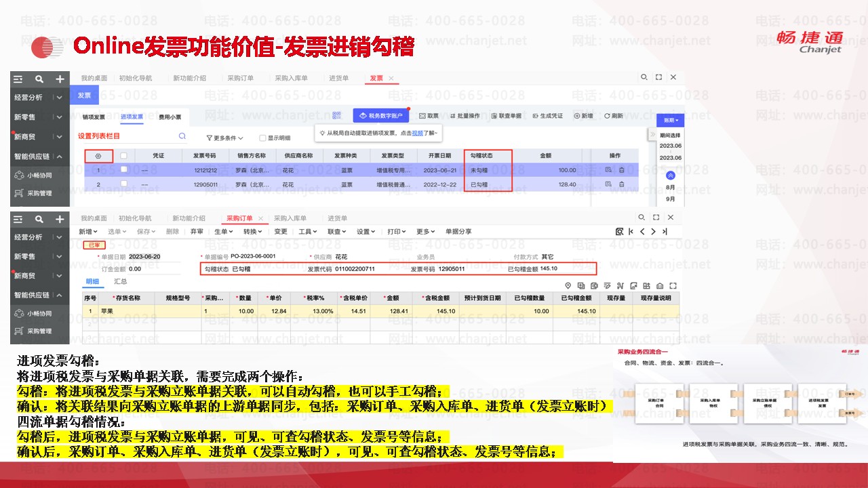This screenshot has width=868, height=488.
Task: Enable the 显示明细 checkbox
Action: tap(262, 138)
